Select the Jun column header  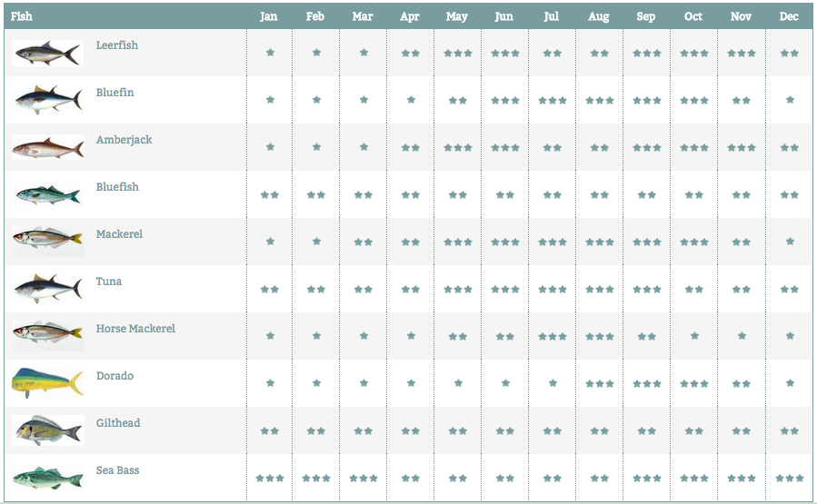tap(503, 16)
